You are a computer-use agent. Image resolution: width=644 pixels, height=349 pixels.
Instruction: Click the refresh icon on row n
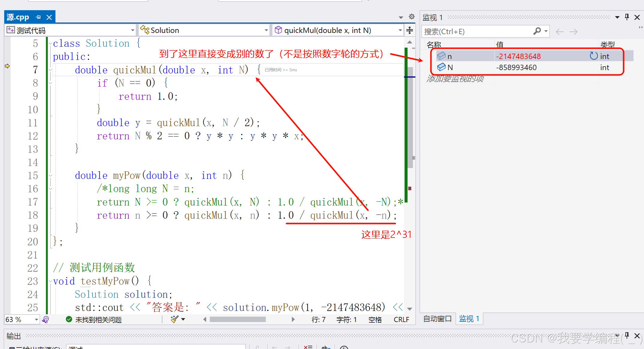point(593,56)
